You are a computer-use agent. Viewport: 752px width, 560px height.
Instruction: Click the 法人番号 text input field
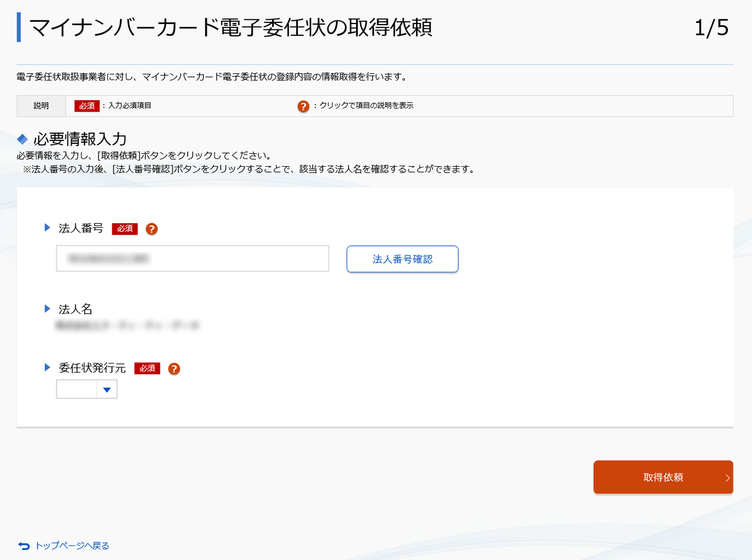(x=193, y=259)
